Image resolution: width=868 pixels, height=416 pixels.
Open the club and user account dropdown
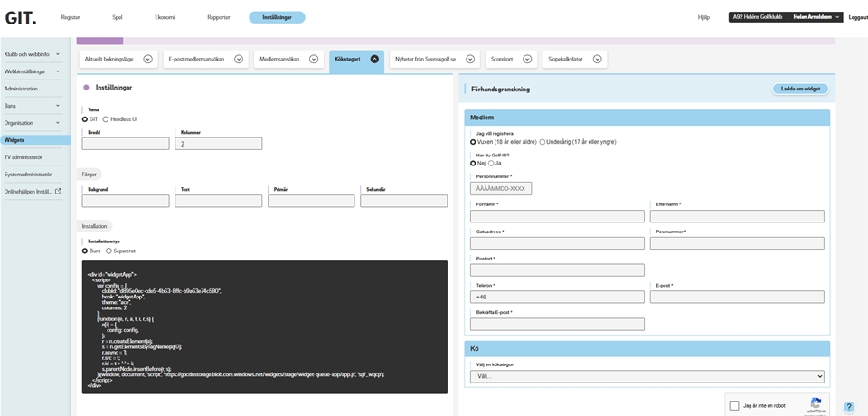coord(785,17)
